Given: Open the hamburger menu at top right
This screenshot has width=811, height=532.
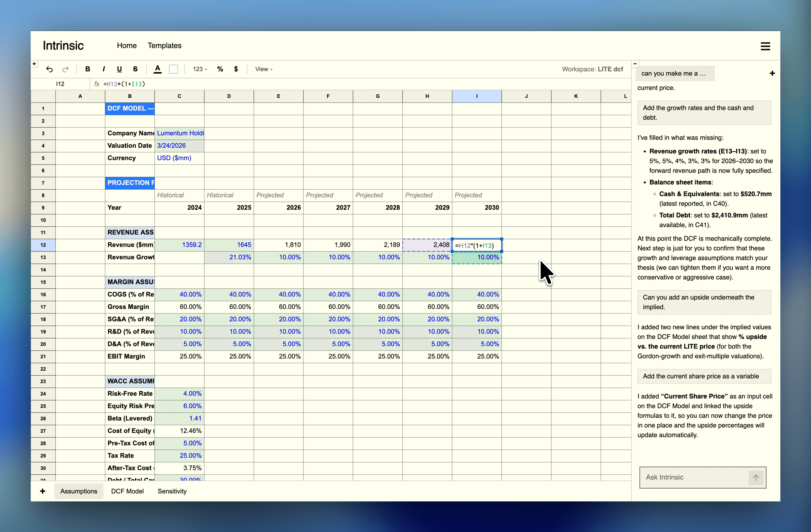Looking at the screenshot, I should coord(765,46).
